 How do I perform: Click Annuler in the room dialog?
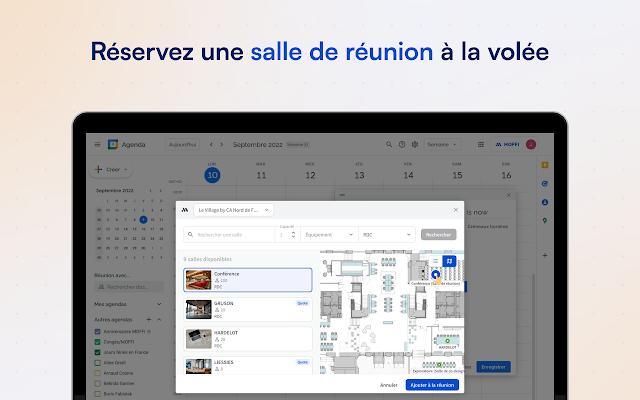tap(389, 385)
